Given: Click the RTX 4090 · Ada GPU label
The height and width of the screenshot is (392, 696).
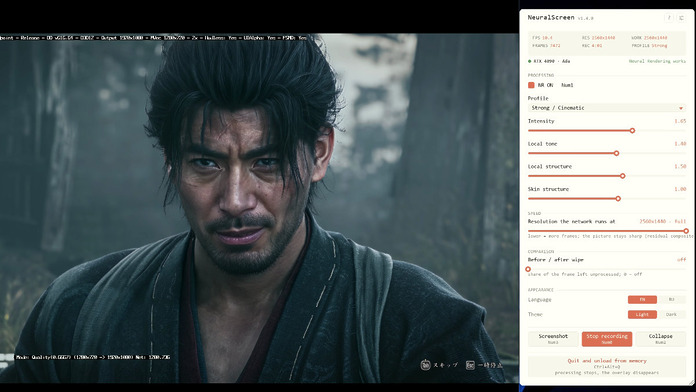Looking at the screenshot, I should pos(552,61).
